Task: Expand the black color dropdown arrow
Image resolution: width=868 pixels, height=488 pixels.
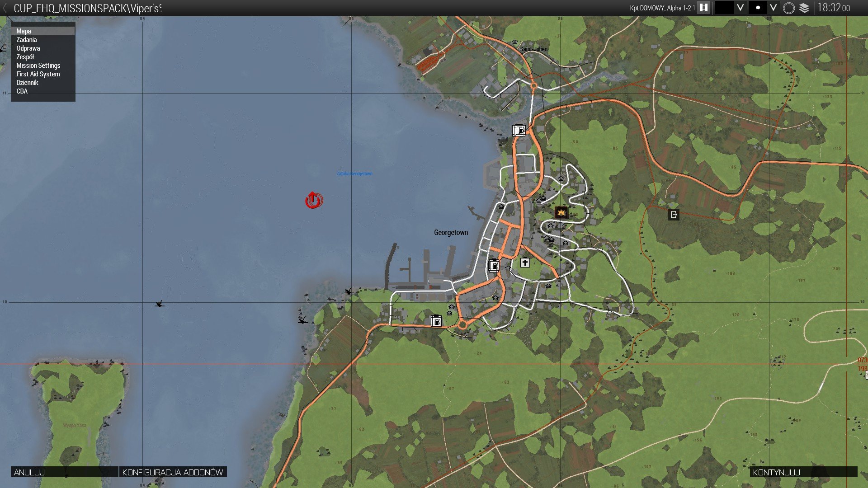Action: [x=740, y=8]
